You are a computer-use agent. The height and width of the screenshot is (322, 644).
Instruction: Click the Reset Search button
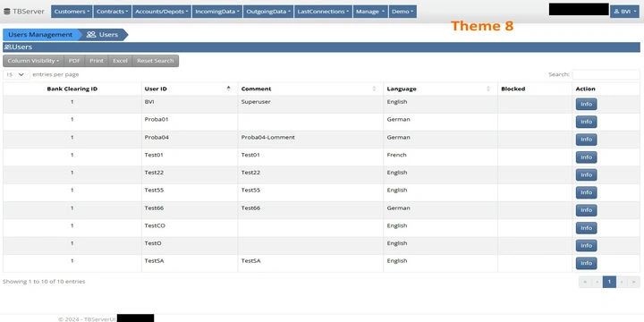pos(156,61)
